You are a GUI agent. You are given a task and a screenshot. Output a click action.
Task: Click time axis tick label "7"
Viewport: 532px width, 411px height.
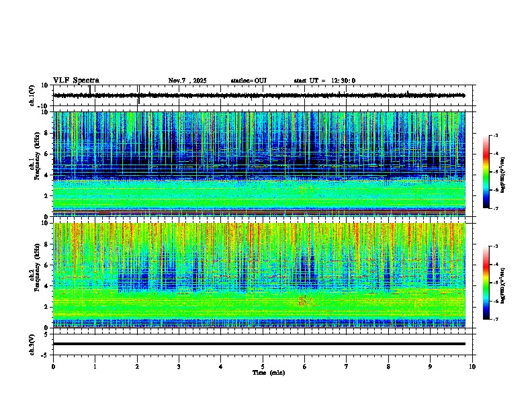[347, 367]
